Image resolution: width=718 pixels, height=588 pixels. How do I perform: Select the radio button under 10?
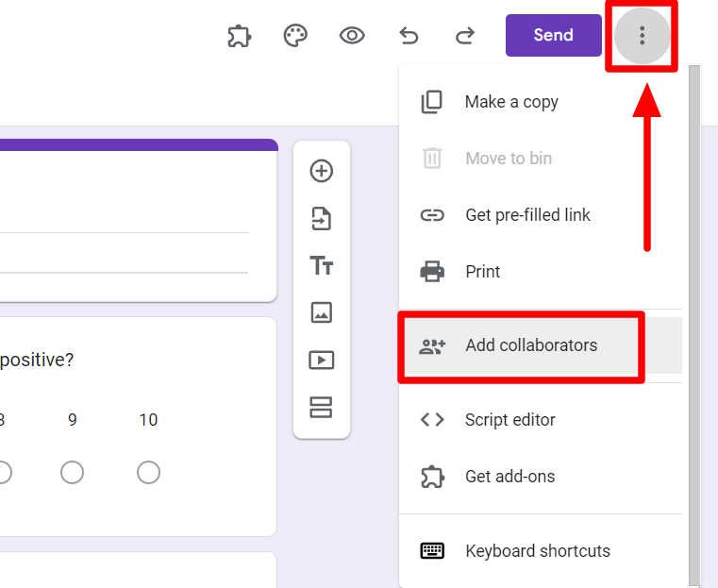pyautogui.click(x=148, y=472)
